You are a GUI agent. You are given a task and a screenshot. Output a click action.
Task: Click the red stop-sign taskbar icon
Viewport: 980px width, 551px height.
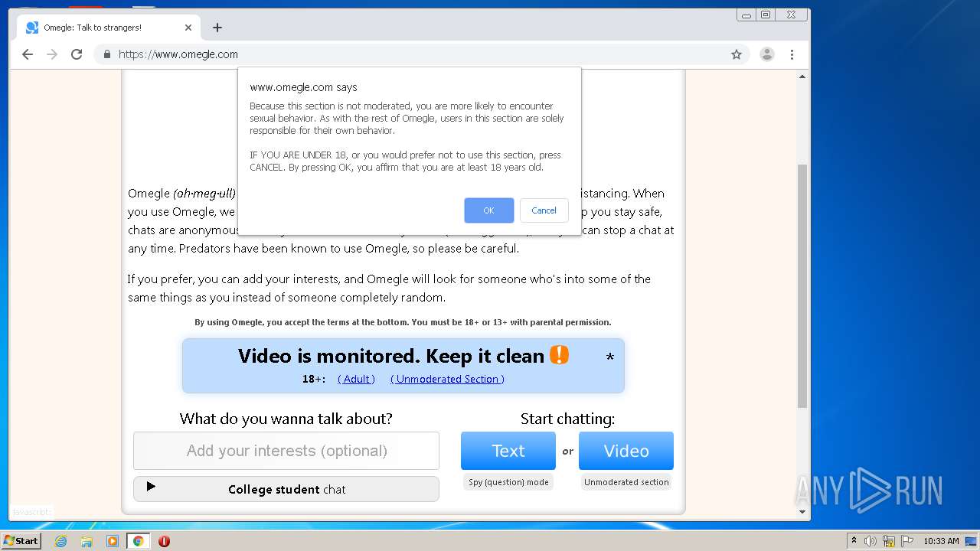point(164,541)
